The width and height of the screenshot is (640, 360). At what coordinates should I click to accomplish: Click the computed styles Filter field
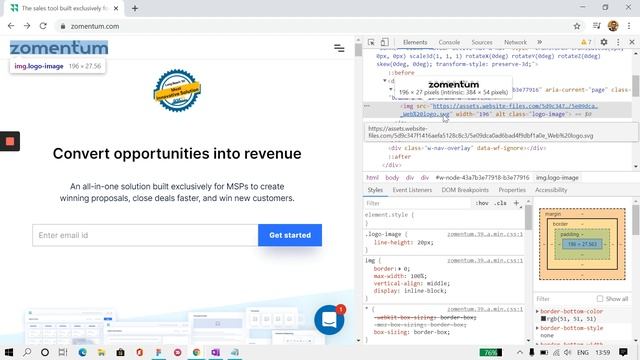point(564,299)
